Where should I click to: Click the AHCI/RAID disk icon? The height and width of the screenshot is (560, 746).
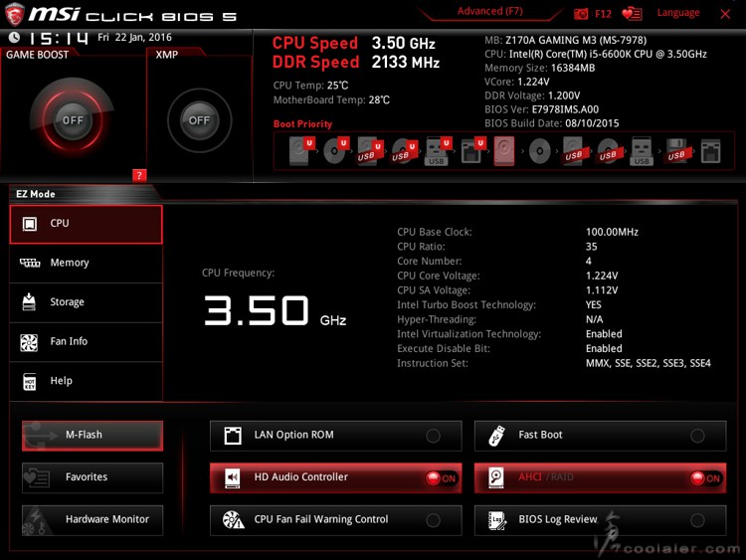click(x=496, y=477)
